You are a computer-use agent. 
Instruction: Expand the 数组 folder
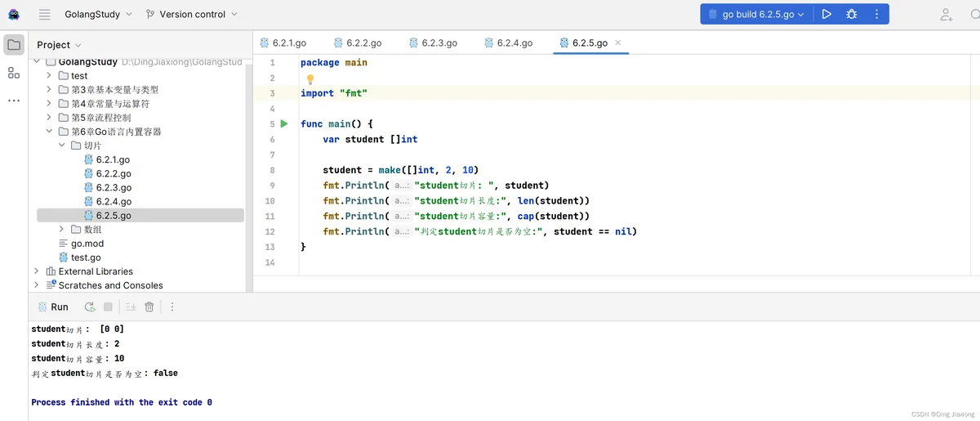tap(62, 230)
